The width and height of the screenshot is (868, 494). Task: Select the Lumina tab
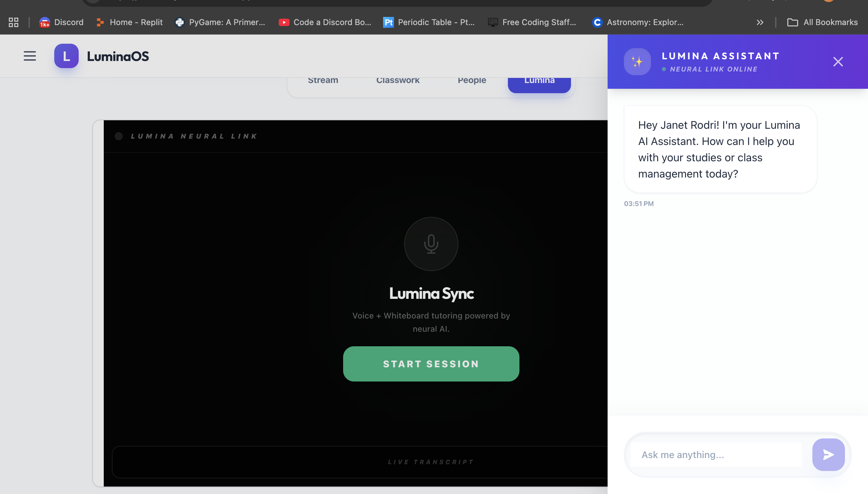[x=539, y=81]
